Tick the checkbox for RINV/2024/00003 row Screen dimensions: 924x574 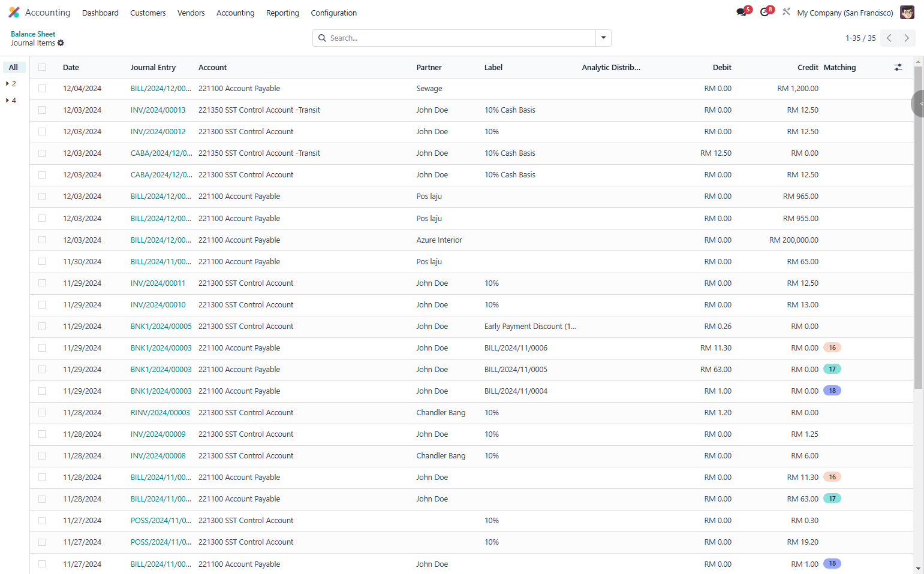42,412
